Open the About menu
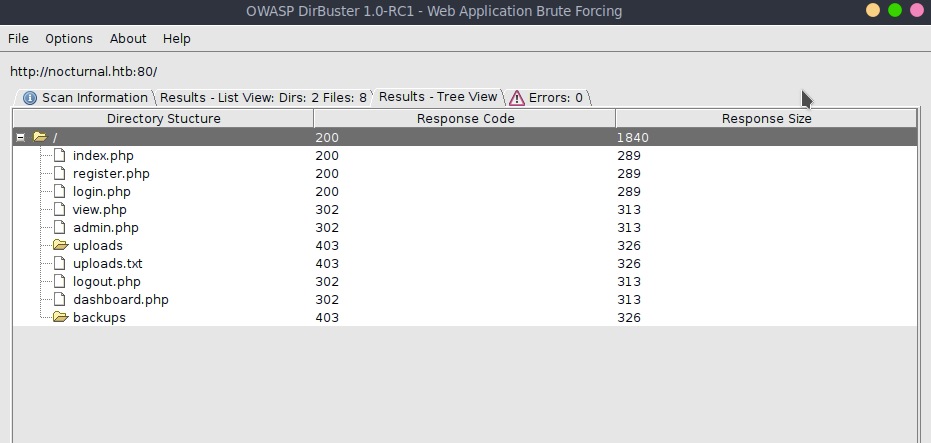This screenshot has height=443, width=931. pyautogui.click(x=128, y=39)
